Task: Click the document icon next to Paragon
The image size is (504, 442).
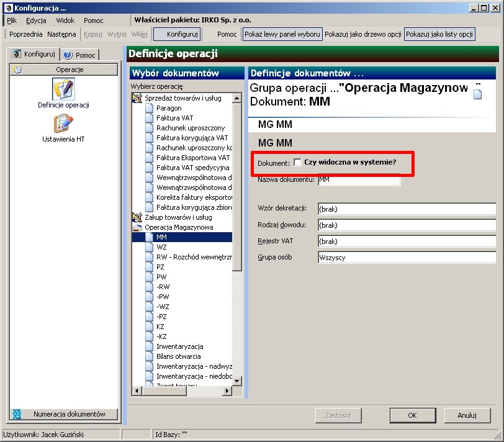Action: [x=149, y=108]
